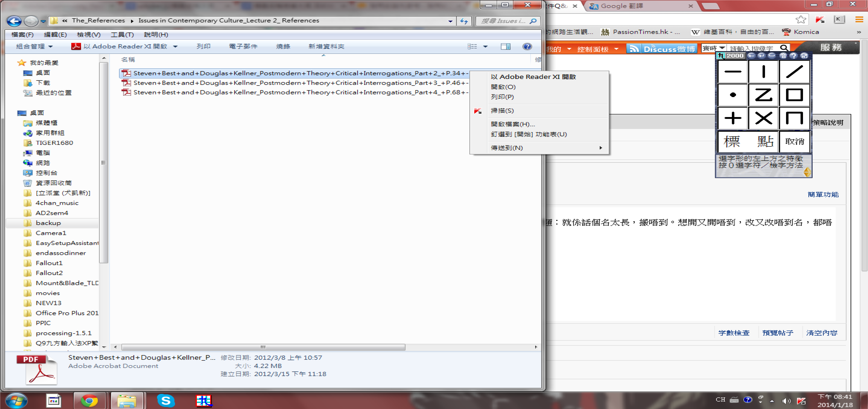The height and width of the screenshot is (409, 868).
Task: Click the RSS feed icon on Discuss bar
Action: 633,49
